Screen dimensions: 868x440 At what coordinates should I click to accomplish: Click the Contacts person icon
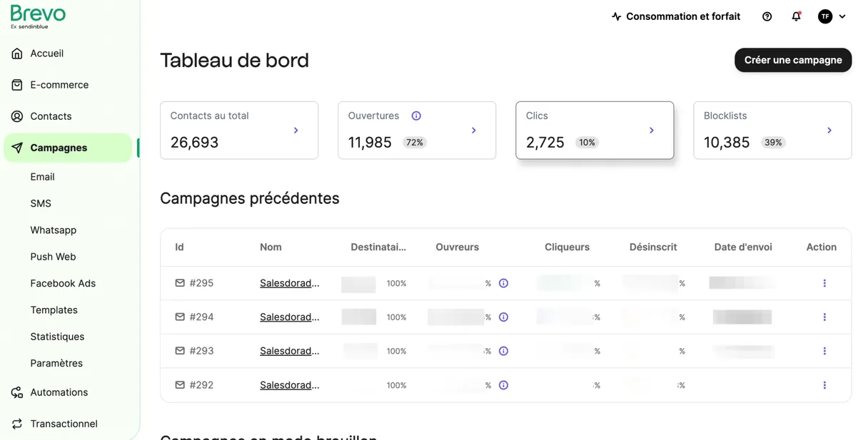coord(17,116)
